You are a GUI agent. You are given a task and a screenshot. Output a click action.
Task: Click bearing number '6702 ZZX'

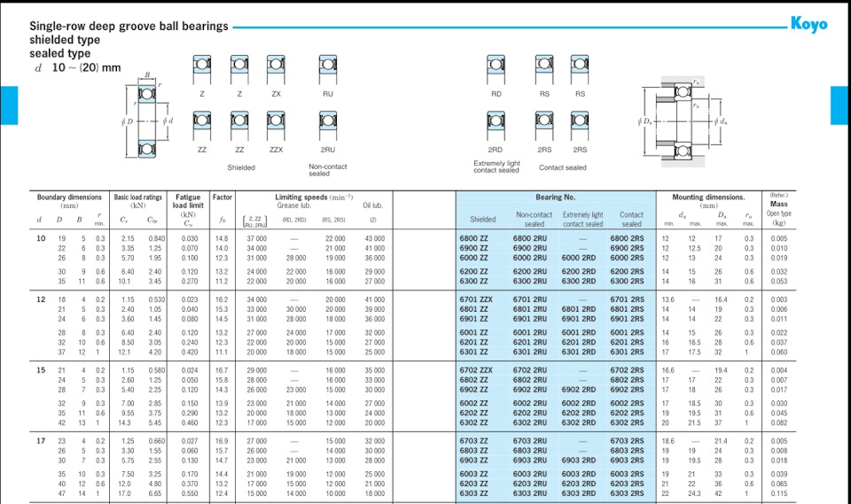(476, 370)
